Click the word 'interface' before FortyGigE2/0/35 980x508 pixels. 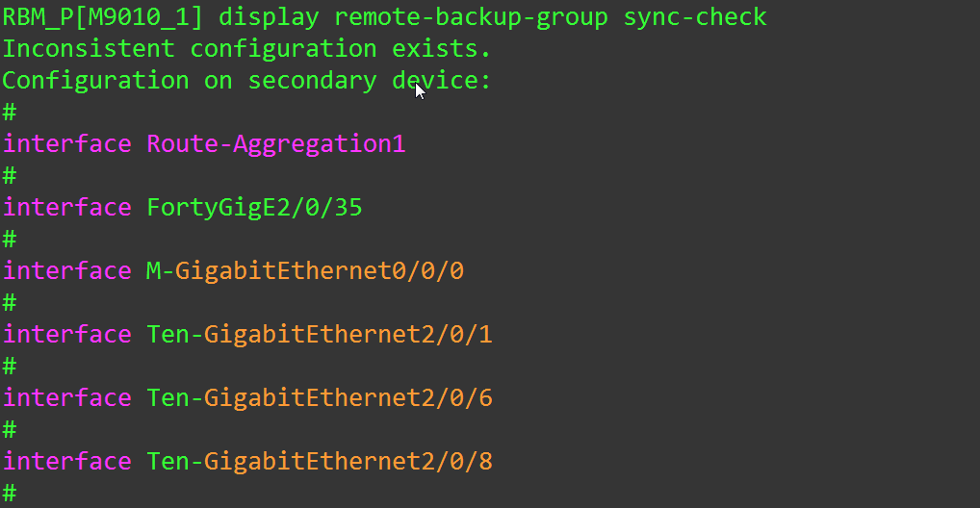tap(67, 208)
